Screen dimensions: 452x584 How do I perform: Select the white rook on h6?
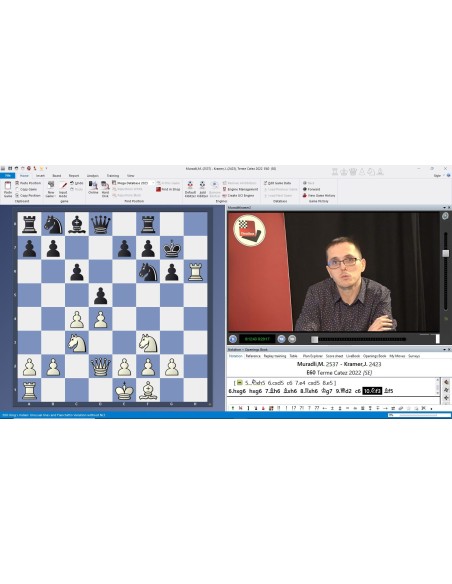coord(195,272)
